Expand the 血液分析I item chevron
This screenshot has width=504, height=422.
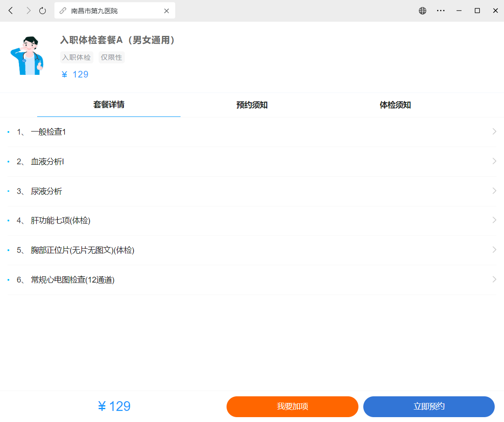494,161
